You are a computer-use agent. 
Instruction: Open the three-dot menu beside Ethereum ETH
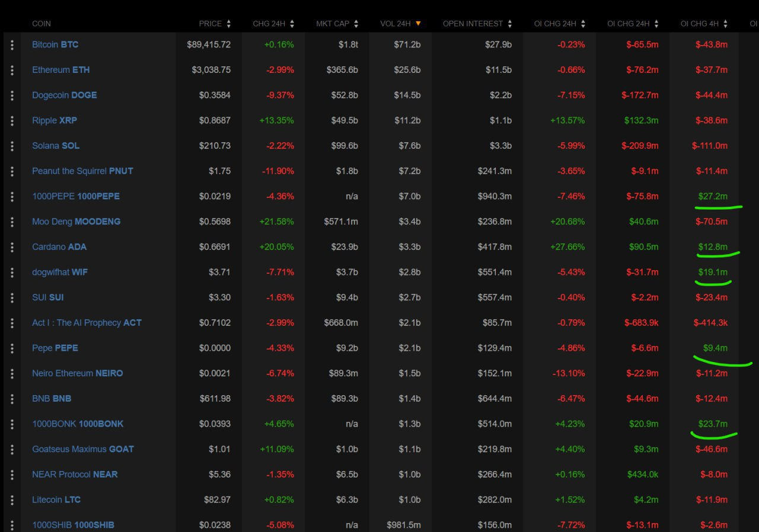pos(12,70)
